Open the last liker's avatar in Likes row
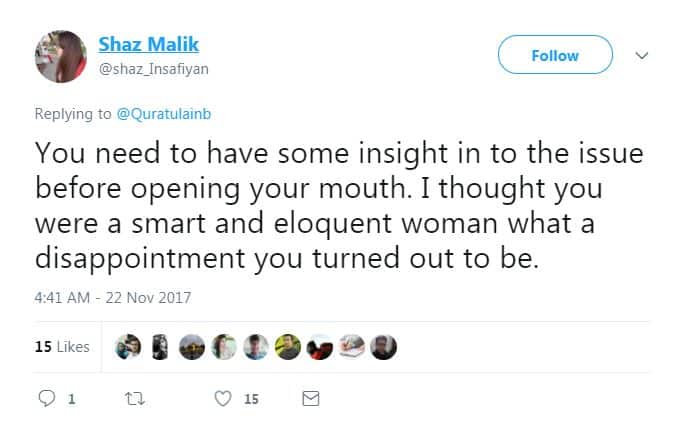The width and height of the screenshot is (688, 428). (383, 346)
